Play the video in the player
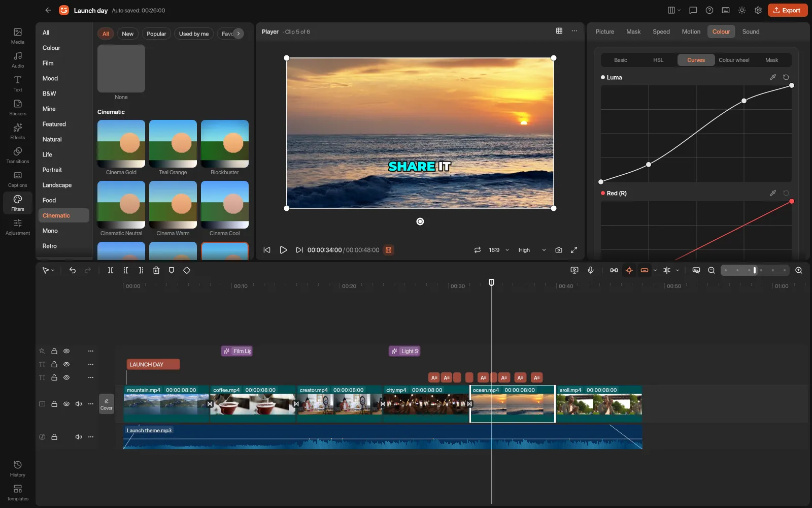This screenshot has height=508, width=812. [283, 250]
